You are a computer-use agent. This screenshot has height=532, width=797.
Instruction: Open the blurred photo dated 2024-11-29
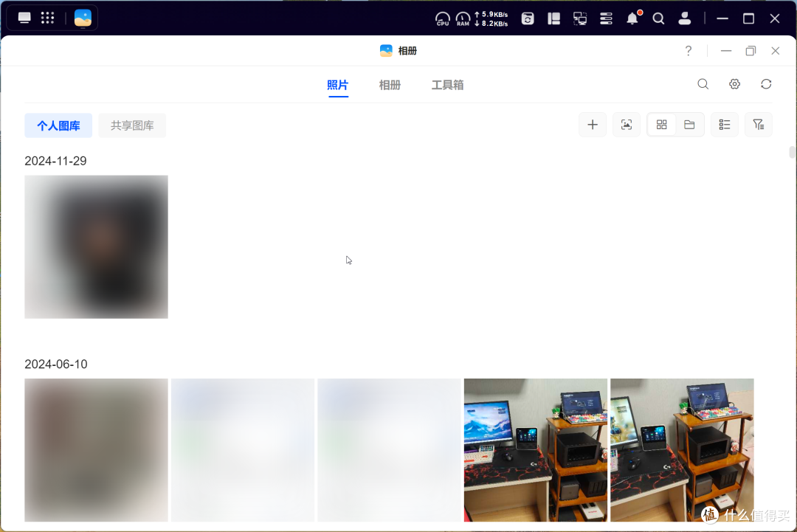click(x=96, y=247)
